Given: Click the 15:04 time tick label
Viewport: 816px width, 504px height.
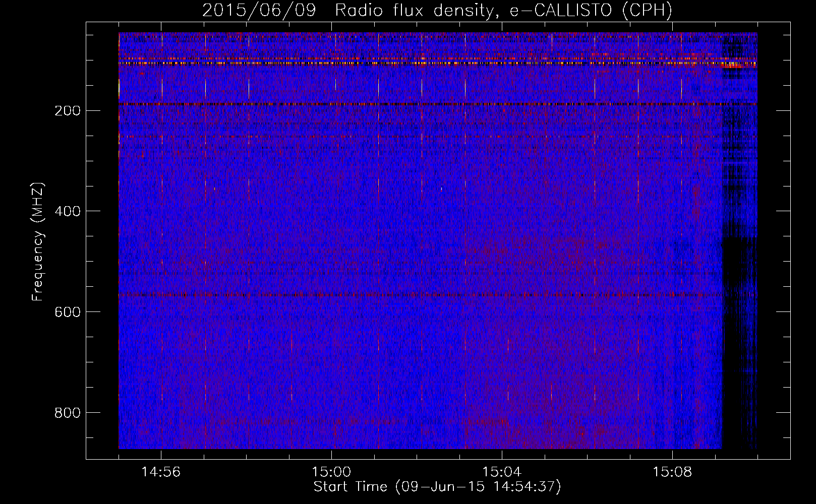Looking at the screenshot, I should (502, 472).
